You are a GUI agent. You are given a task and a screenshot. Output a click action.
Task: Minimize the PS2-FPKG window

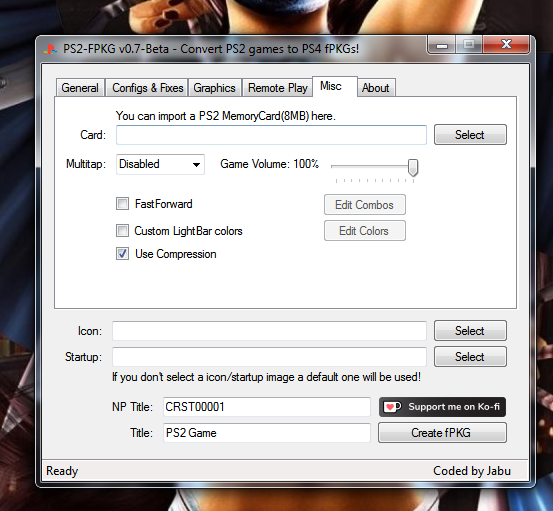coord(442,45)
